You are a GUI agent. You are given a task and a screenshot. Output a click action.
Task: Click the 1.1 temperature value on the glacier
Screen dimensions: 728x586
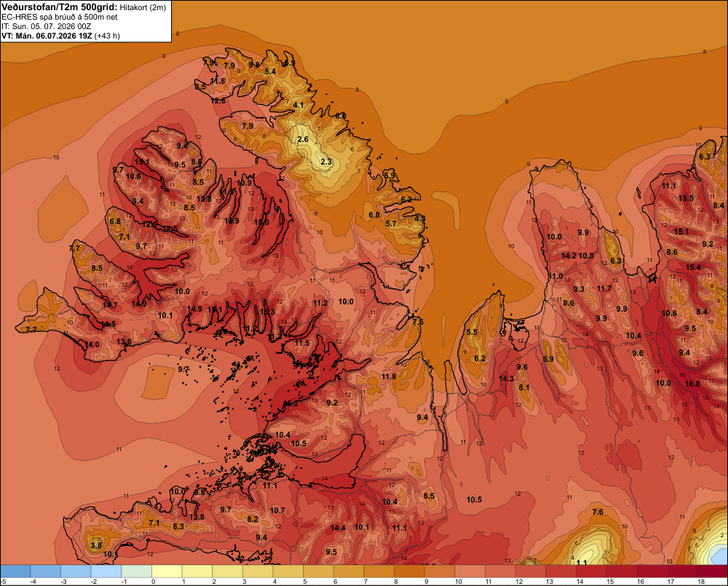tap(581, 562)
